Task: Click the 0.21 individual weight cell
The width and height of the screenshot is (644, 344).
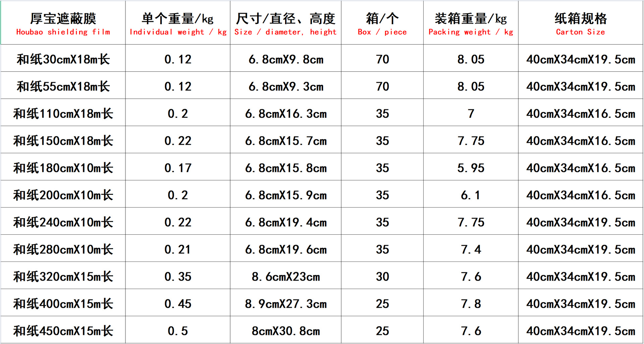Action: coord(178,249)
